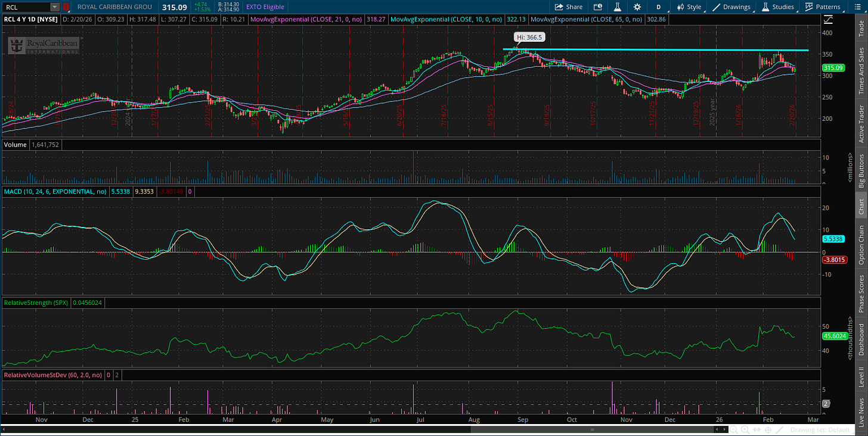Image resolution: width=868 pixels, height=436 pixels.
Task: Click the EXTO Eligible label
Action: [x=265, y=7]
